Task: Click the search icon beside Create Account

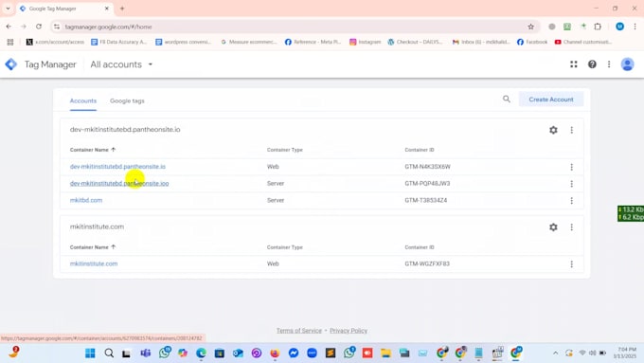Action: [x=507, y=100]
